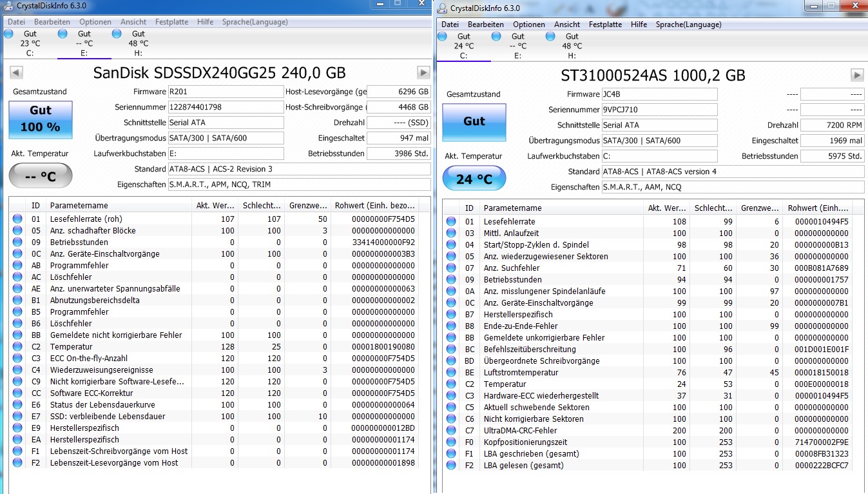
Task: Click the Gut 100 % health status button
Action: [x=40, y=119]
